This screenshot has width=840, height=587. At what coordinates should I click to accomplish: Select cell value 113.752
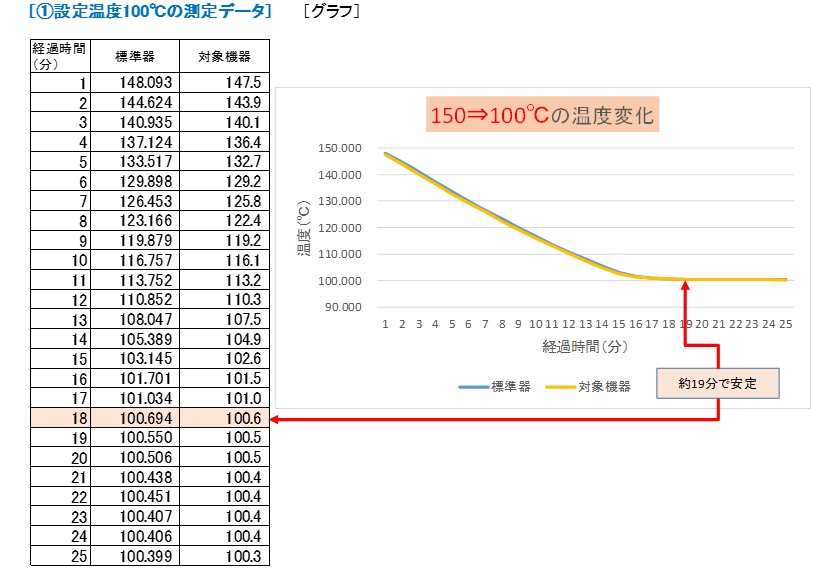(x=146, y=280)
